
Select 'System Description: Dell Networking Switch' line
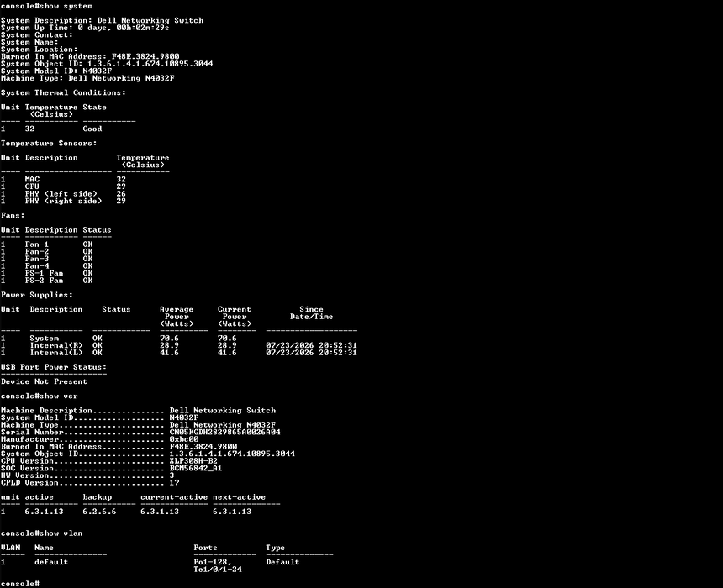coord(102,20)
